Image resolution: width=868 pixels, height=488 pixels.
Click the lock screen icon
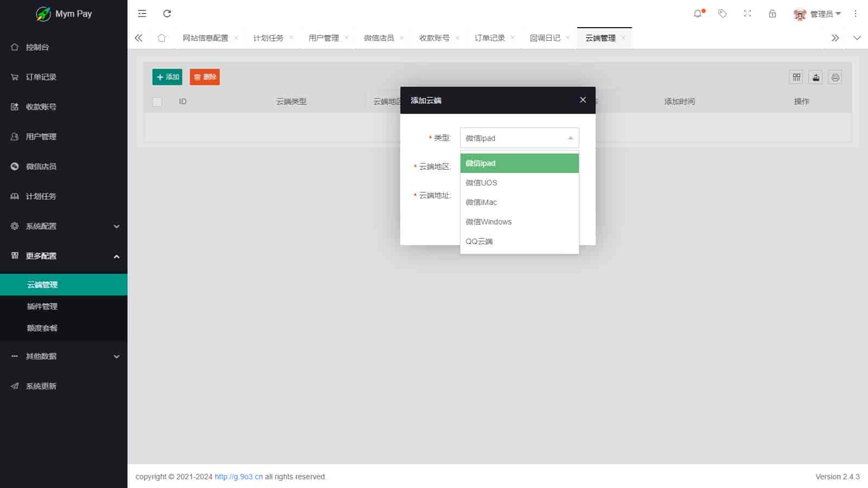pyautogui.click(x=773, y=14)
